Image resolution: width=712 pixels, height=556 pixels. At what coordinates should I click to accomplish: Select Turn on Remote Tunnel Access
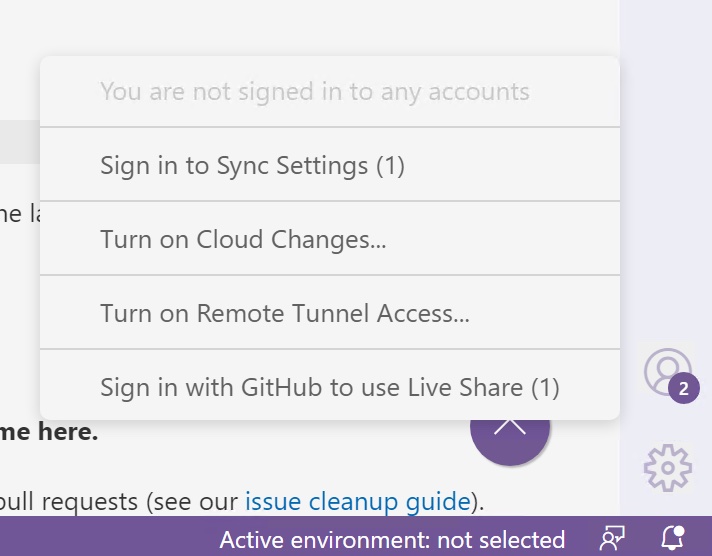point(285,313)
